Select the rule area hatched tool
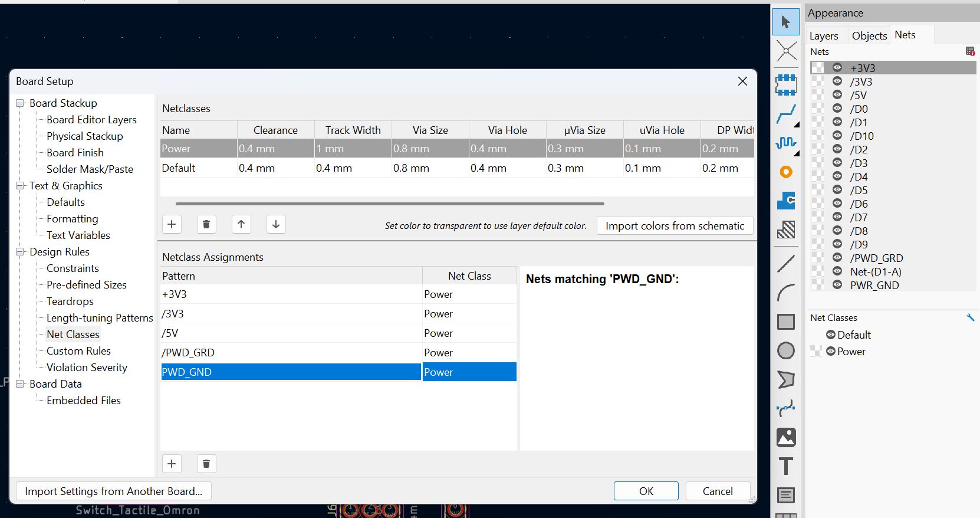The width and height of the screenshot is (980, 518). [786, 230]
